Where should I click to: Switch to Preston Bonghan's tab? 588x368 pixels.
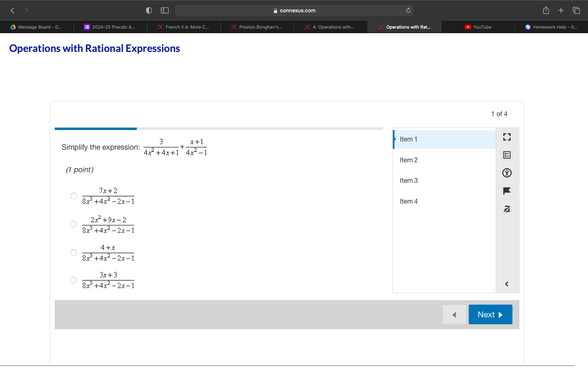(x=257, y=27)
